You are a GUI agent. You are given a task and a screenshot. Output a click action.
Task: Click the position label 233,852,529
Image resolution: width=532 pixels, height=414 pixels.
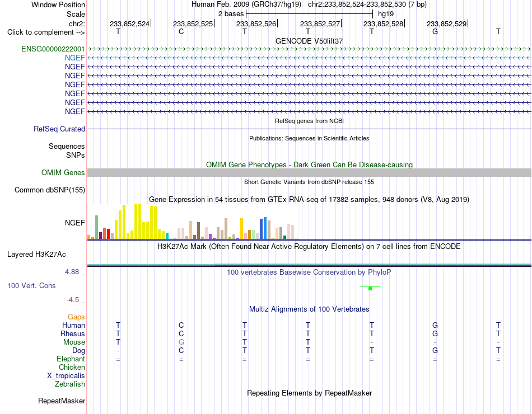[x=446, y=23]
